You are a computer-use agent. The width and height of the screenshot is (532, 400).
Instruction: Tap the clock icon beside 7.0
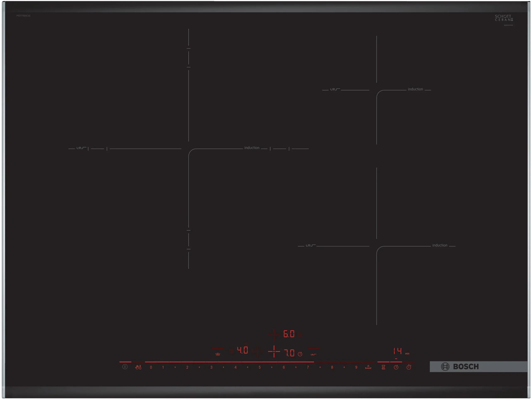click(300, 354)
